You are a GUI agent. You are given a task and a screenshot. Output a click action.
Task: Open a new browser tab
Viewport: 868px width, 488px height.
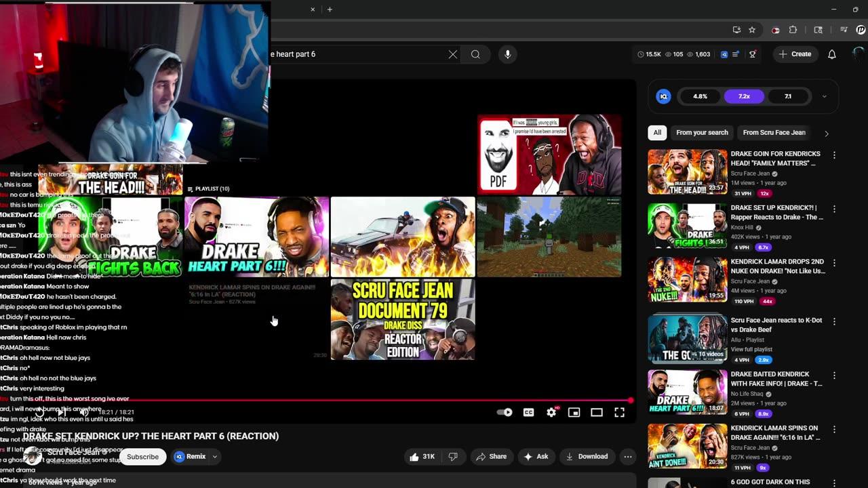click(x=330, y=9)
